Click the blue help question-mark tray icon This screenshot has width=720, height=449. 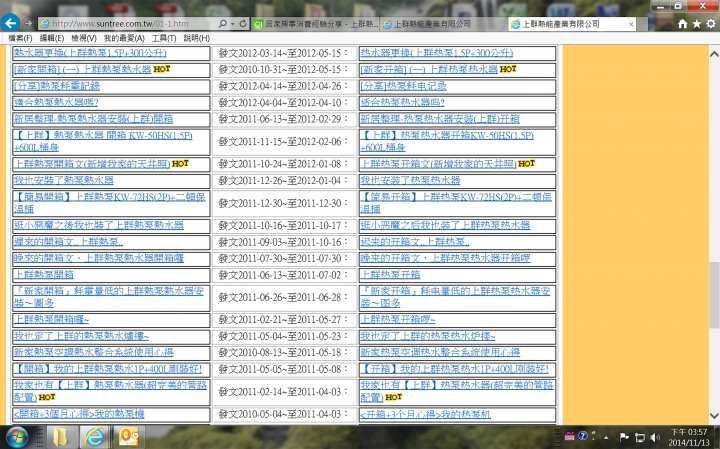pos(583,436)
